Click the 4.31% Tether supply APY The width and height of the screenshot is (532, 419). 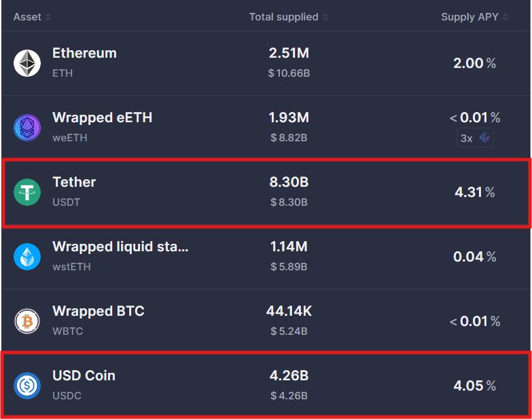pos(474,192)
